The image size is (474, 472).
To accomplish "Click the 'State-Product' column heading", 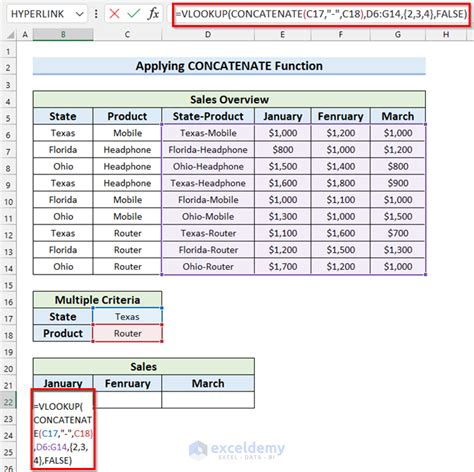I will (208, 116).
